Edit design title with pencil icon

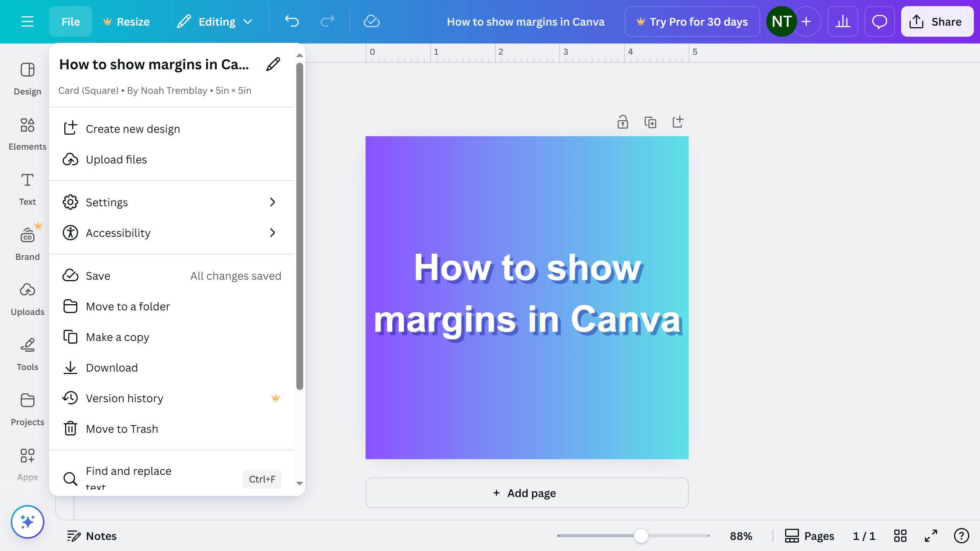[273, 64]
